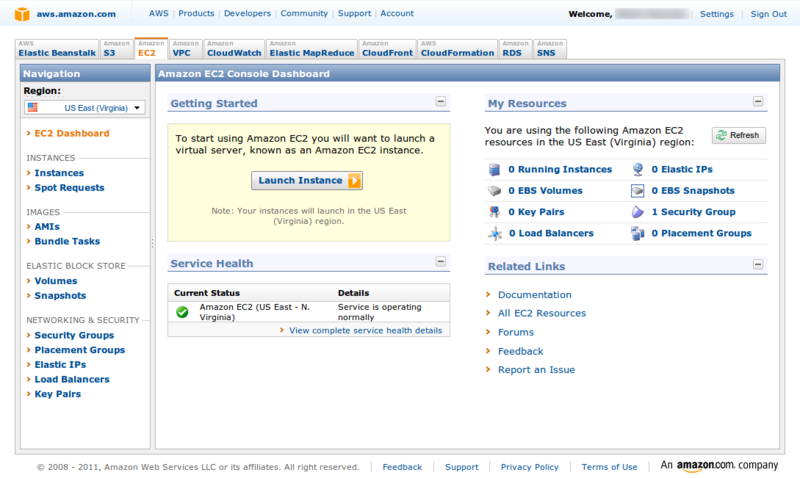
Task: Collapse the Related Links panel
Action: click(x=758, y=264)
